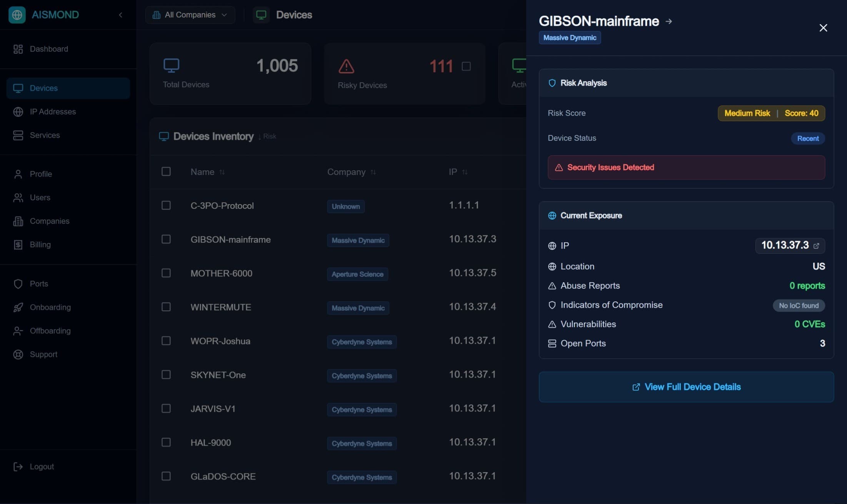Image resolution: width=847 pixels, height=504 pixels.
Task: Click the Onboarding rocket icon
Action: [18, 307]
